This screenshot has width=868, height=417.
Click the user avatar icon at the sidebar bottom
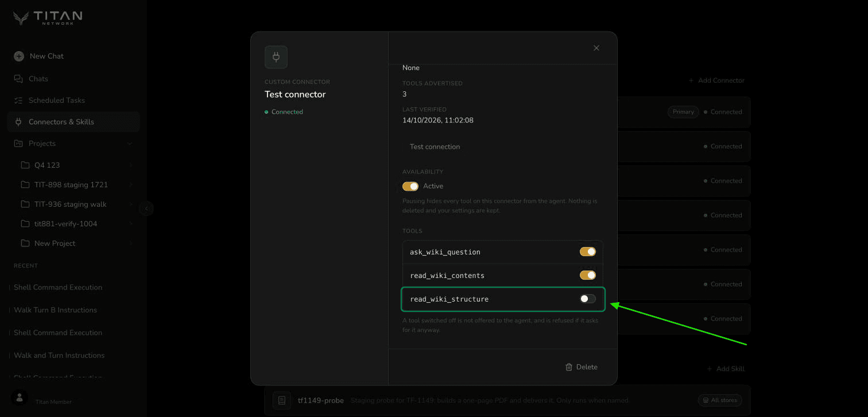point(20,397)
